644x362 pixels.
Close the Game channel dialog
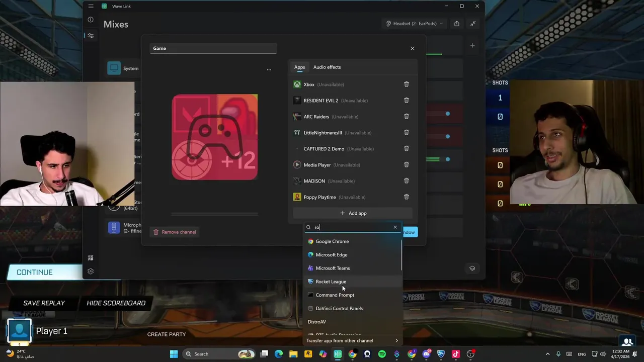(413, 48)
